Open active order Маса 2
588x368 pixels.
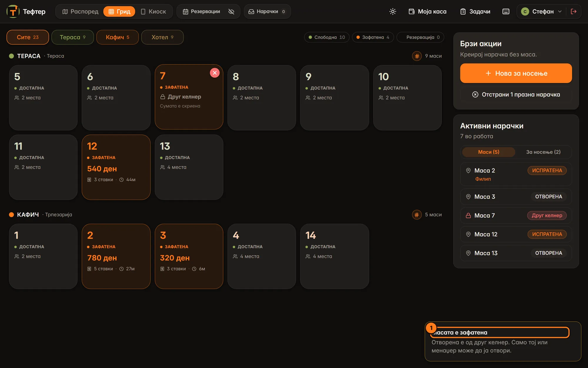[516, 174]
